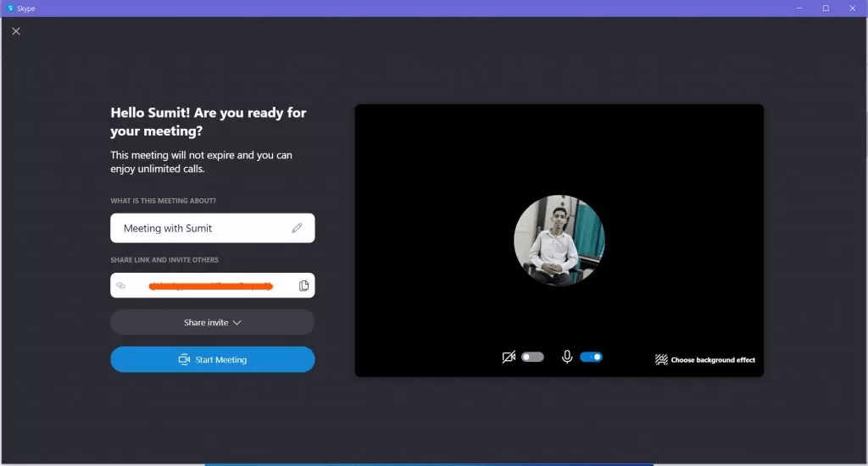Click the redacted share link field
Image resolution: width=868 pixels, height=466 pixels.
point(210,286)
